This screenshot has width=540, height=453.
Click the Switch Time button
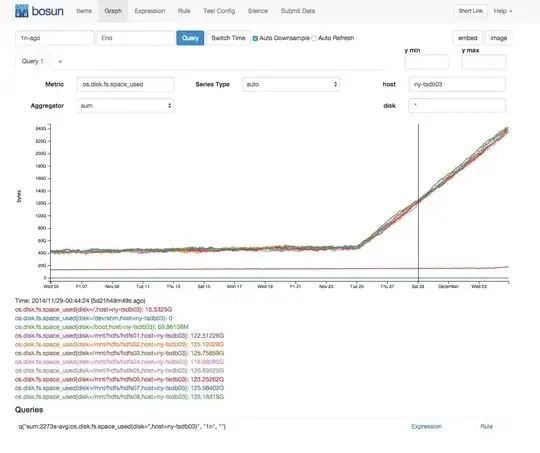coord(228,38)
